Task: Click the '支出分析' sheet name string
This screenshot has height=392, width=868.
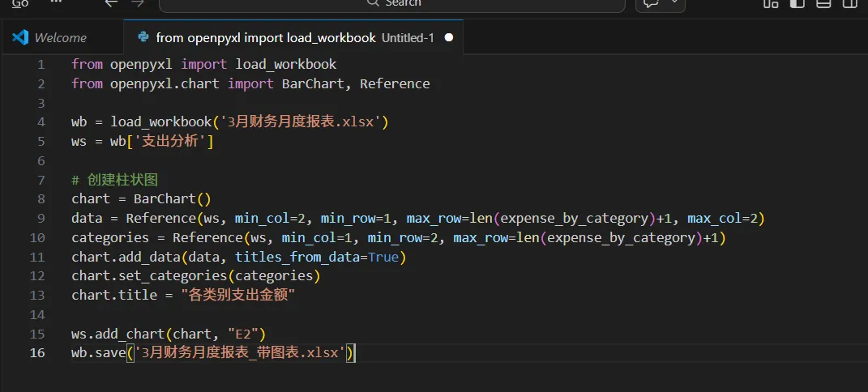Action: pos(170,142)
